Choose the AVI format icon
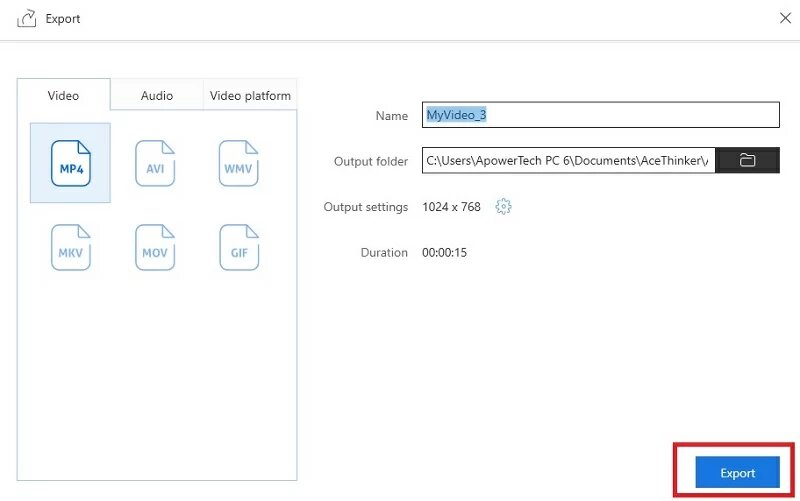This screenshot has width=800, height=501. 155,163
